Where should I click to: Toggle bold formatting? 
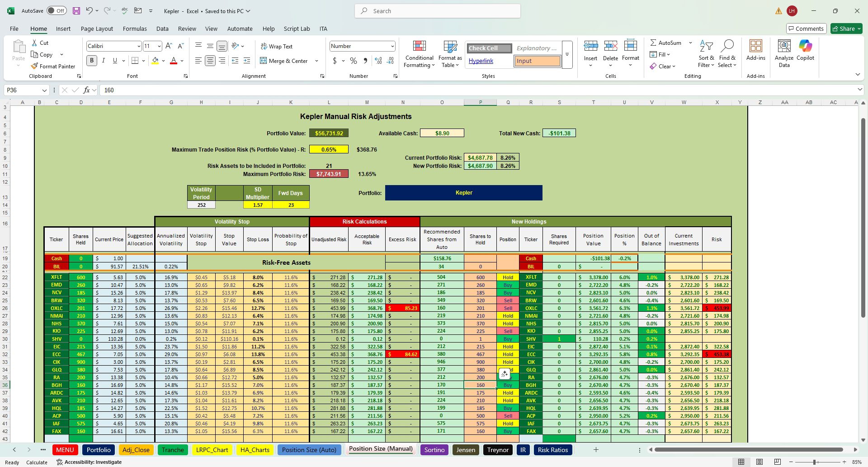[91, 60]
